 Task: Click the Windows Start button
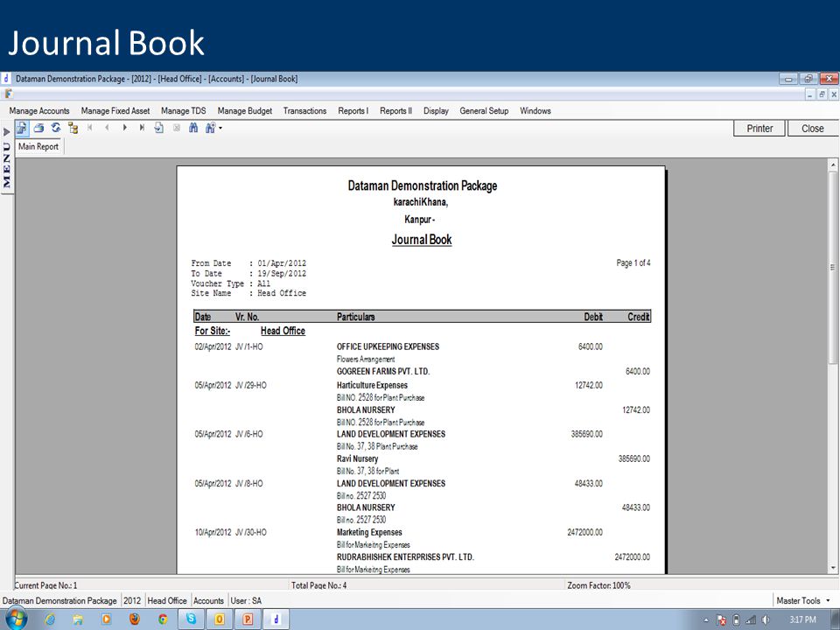click(x=15, y=619)
